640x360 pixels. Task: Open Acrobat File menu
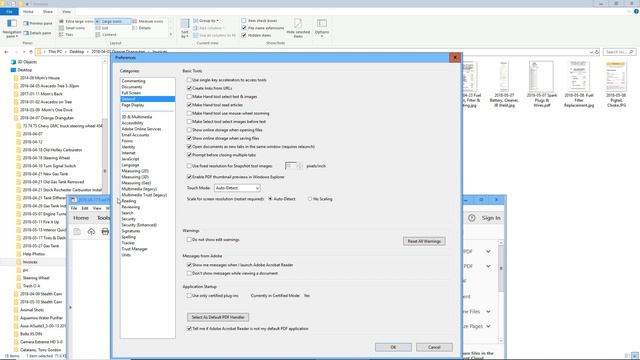(x=74, y=208)
